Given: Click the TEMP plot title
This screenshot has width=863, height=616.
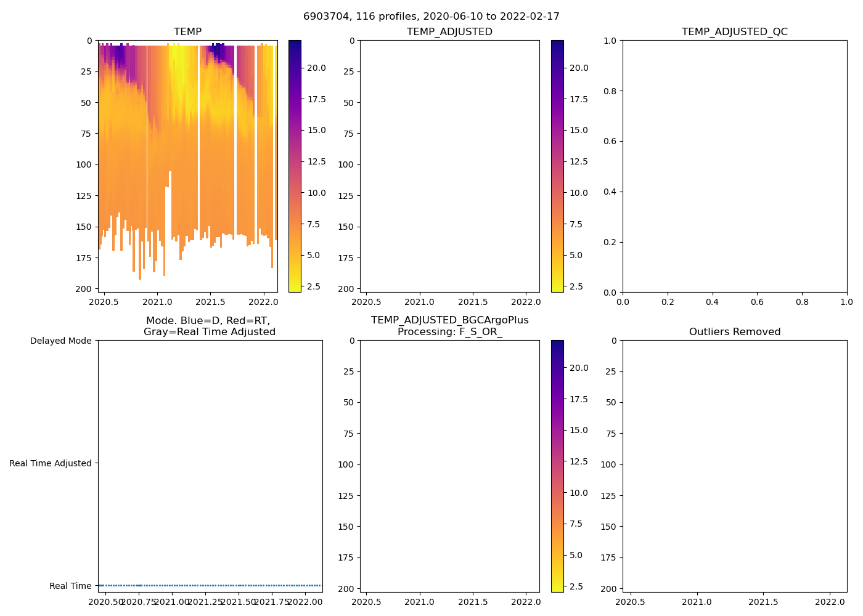Looking at the screenshot, I should [x=187, y=31].
